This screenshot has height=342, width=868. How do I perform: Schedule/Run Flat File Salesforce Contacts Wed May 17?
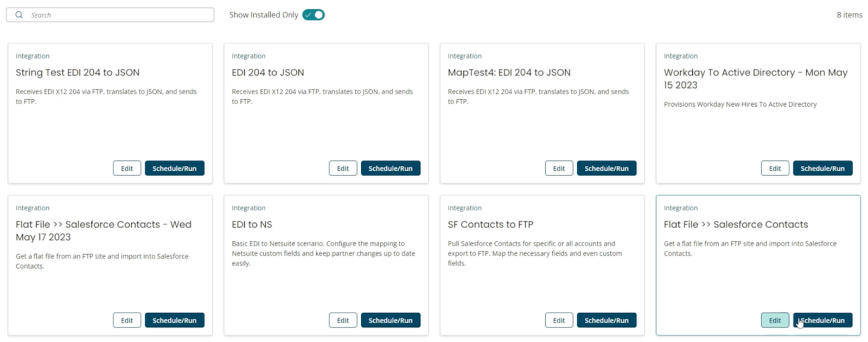174,320
